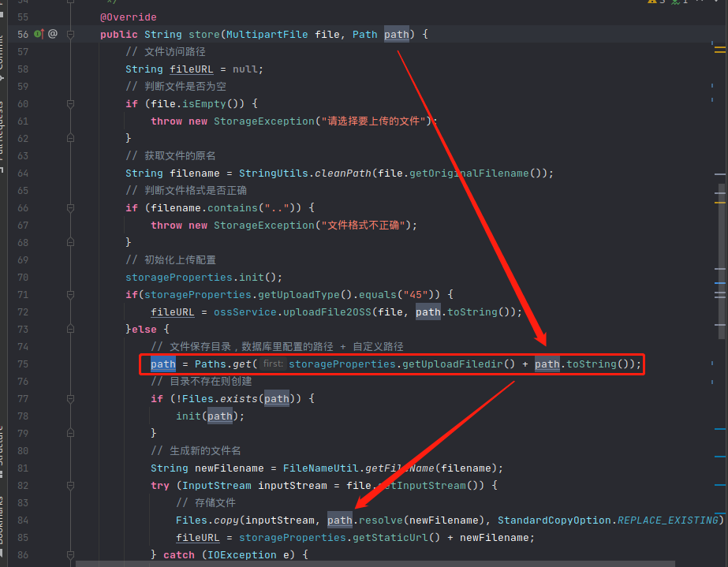Click line number 64 in the gutter

pyautogui.click(x=23, y=173)
